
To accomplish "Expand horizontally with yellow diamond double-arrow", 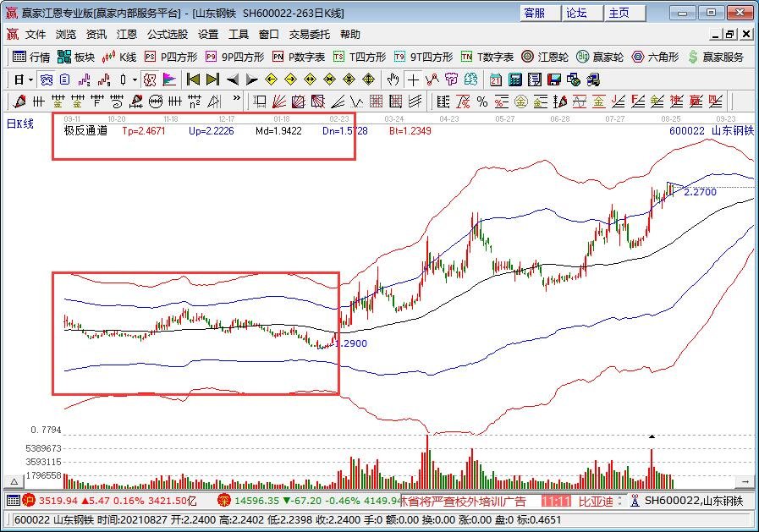I will pos(310,80).
